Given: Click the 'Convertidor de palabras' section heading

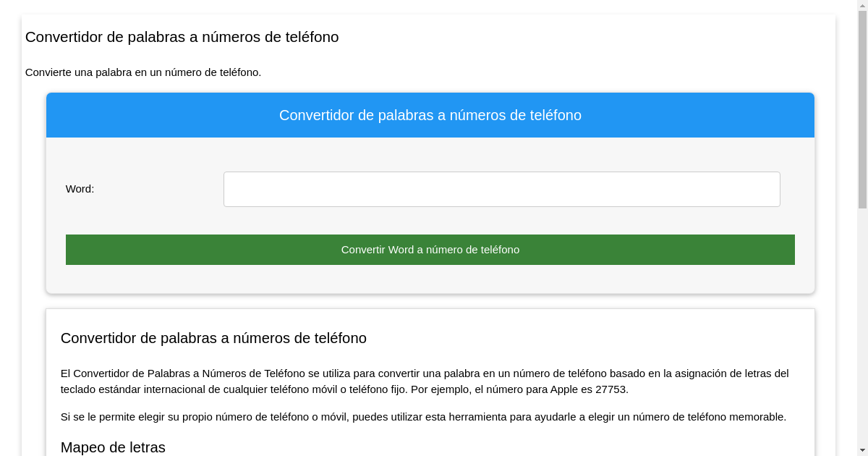Looking at the screenshot, I should (x=213, y=338).
